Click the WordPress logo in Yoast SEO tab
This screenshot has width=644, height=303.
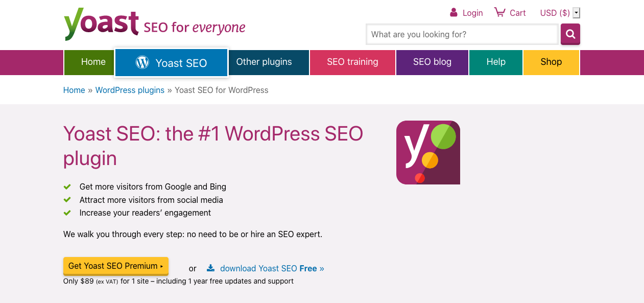[142, 62]
